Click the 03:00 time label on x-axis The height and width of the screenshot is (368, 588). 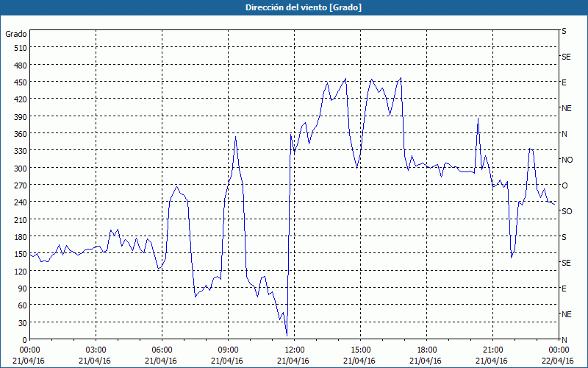pyautogui.click(x=96, y=350)
